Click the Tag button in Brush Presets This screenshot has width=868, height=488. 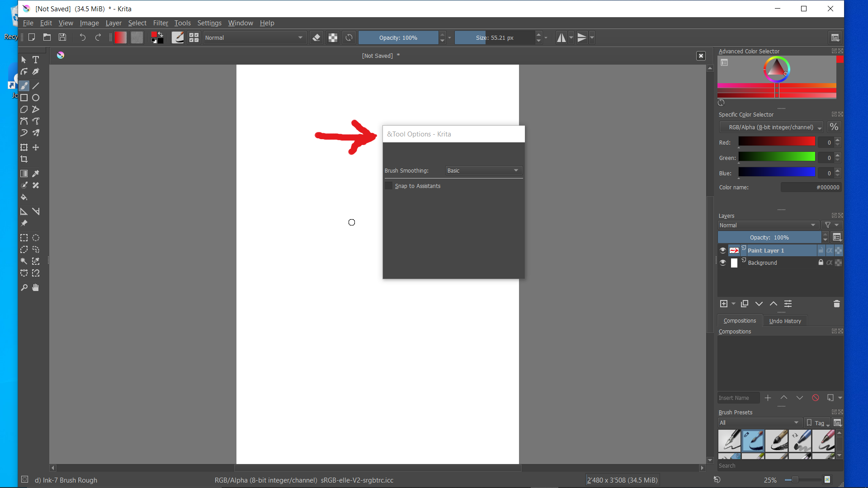tap(818, 423)
